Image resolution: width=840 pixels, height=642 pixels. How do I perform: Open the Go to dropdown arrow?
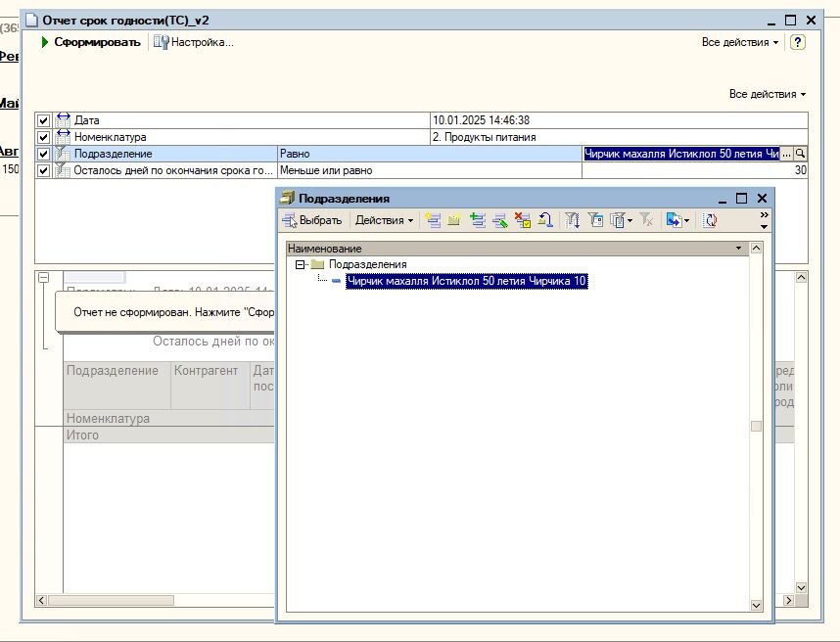pos(687,220)
